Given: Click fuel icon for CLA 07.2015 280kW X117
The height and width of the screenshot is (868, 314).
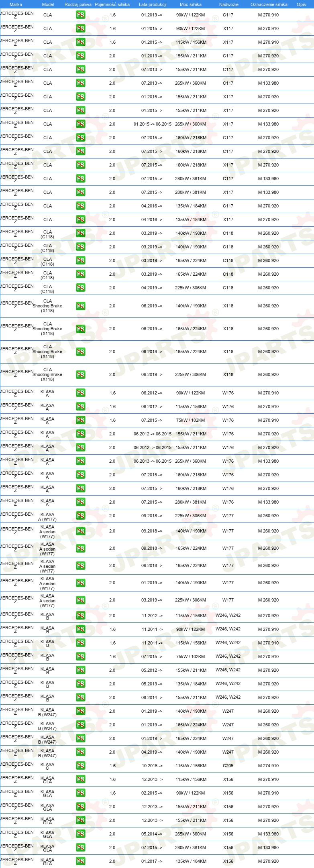Looking at the screenshot, I should click(x=80, y=192).
